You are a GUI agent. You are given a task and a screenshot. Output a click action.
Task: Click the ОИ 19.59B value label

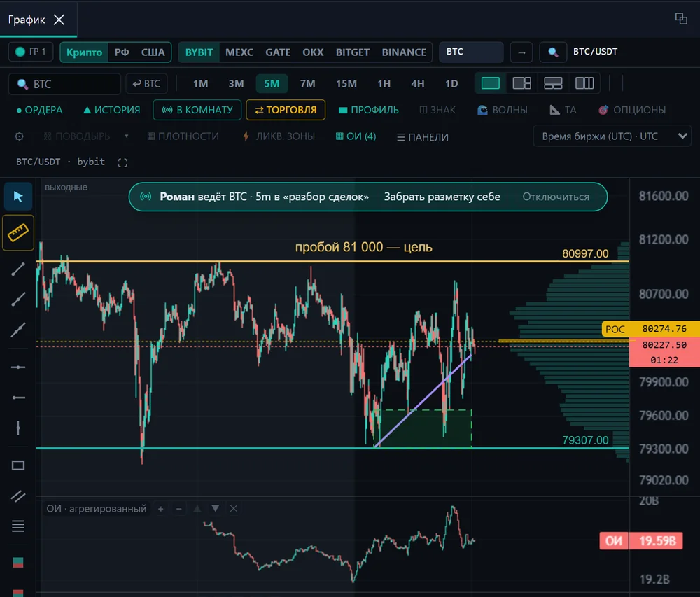pos(641,541)
